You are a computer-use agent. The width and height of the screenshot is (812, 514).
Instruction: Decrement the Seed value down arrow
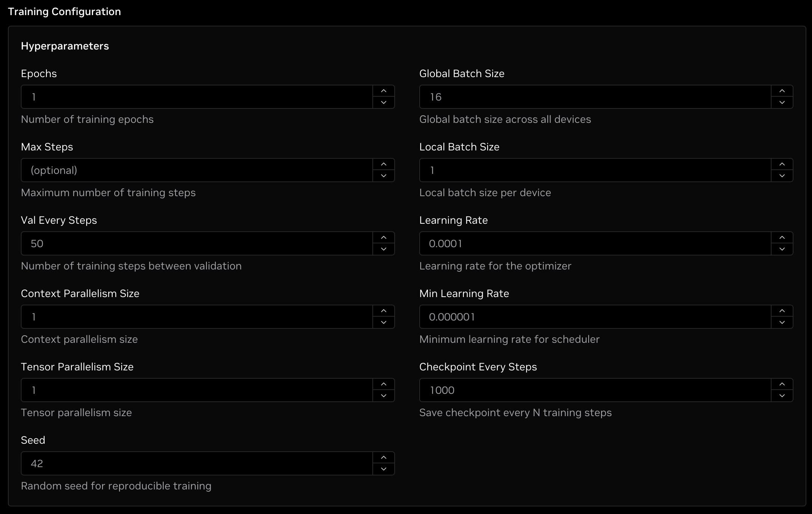coord(383,469)
